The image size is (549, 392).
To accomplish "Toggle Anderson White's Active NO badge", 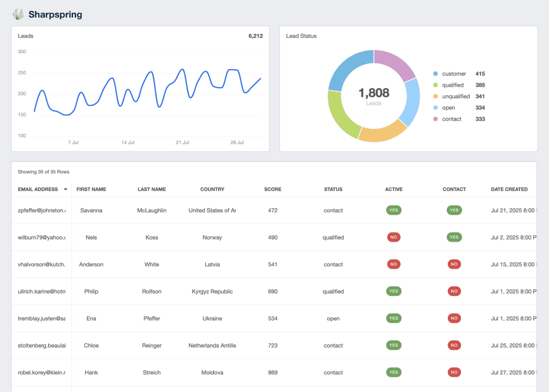I will [393, 264].
